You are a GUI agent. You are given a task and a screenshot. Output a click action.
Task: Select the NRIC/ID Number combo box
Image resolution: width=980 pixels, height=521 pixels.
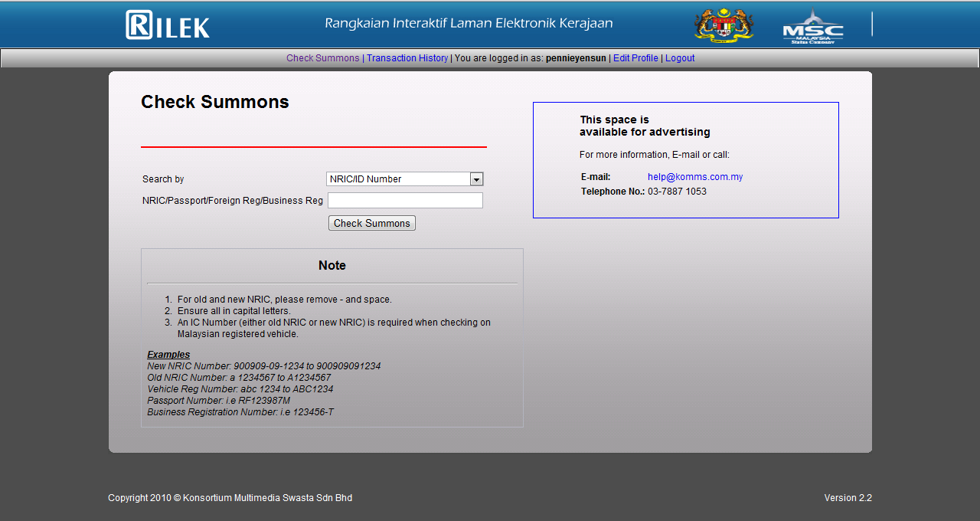tap(404, 179)
